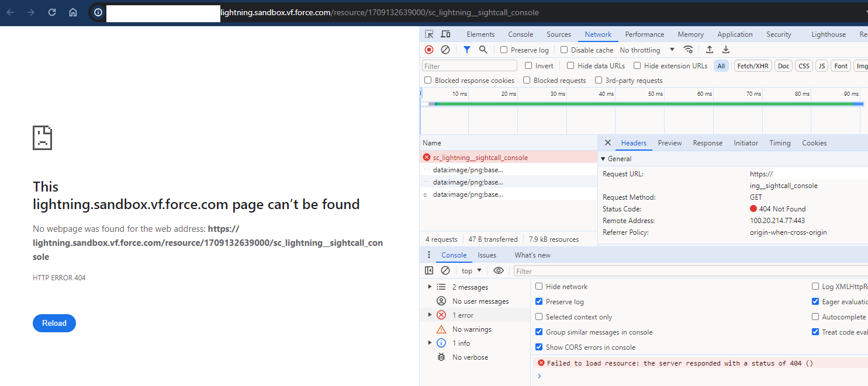Viewport: 868px width, 386px height.
Task: Expand the '1 error' group
Action: 430,315
